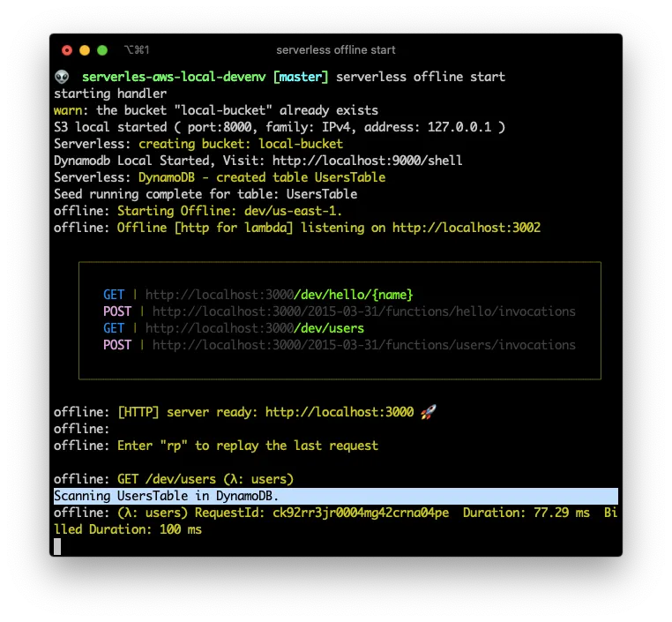Click the 'S3 local started' line

pyautogui.click(x=280, y=127)
